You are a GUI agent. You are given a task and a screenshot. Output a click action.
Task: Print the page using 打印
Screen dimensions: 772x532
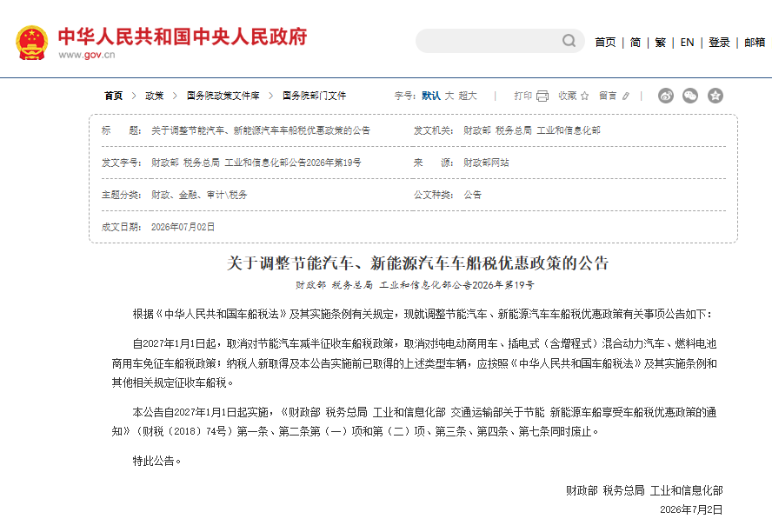531,96
